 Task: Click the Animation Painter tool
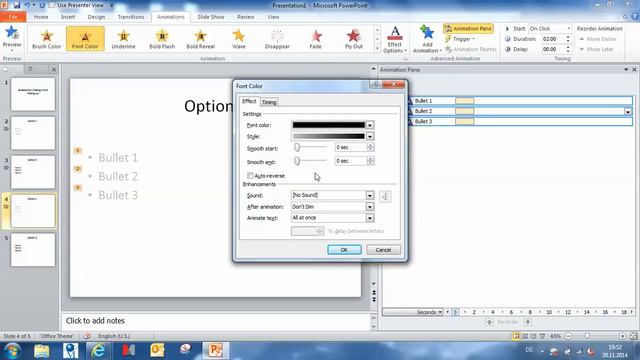tap(471, 49)
